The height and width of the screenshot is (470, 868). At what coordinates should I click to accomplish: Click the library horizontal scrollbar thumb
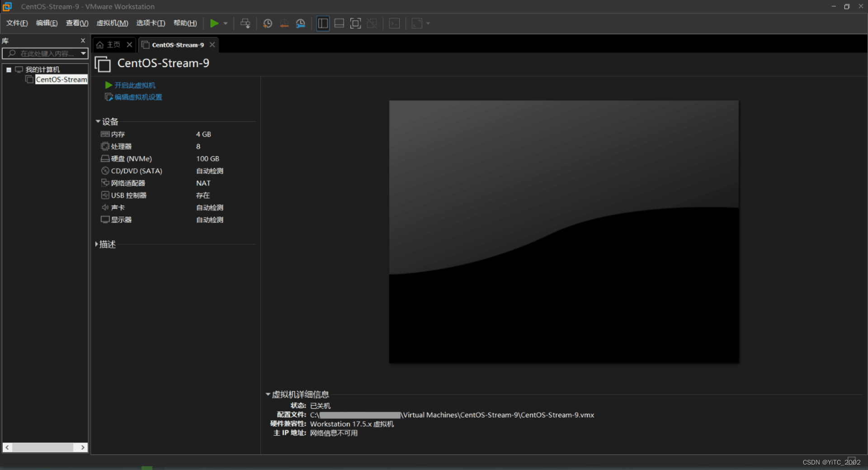[42, 447]
